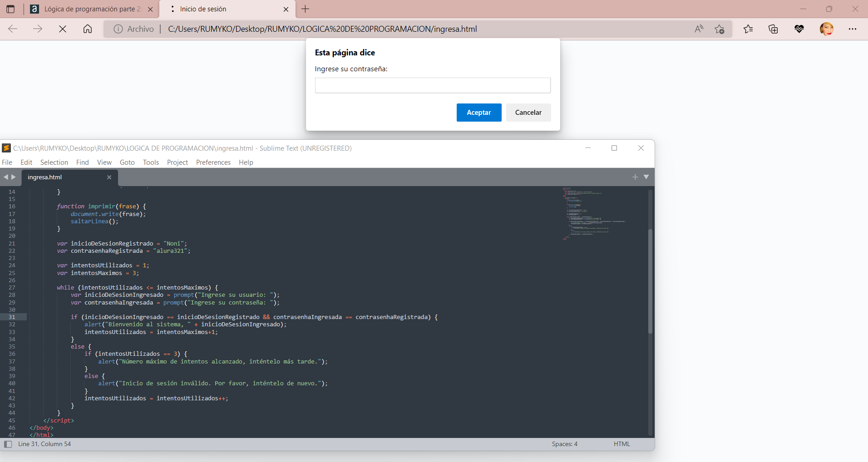Jump back with the left arrow
Screen dimensions: 868x462
(x=6, y=177)
